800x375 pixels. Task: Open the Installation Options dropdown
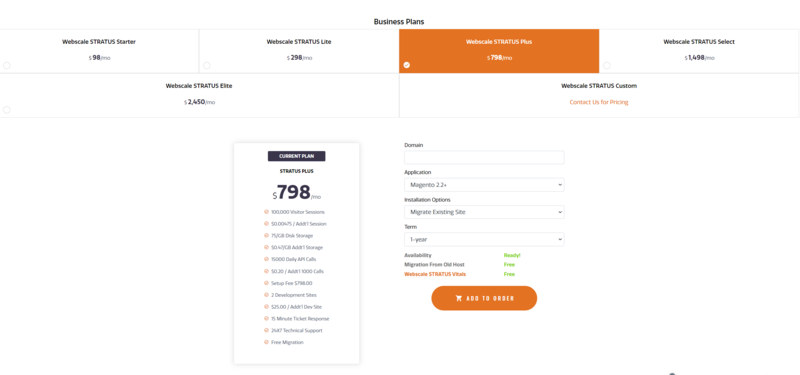pyautogui.click(x=484, y=212)
